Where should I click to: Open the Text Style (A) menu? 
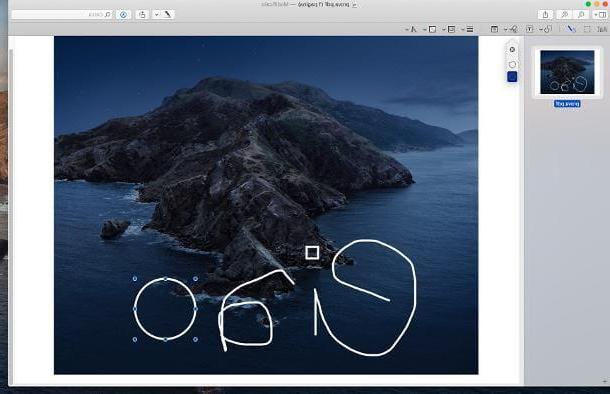pos(411,29)
